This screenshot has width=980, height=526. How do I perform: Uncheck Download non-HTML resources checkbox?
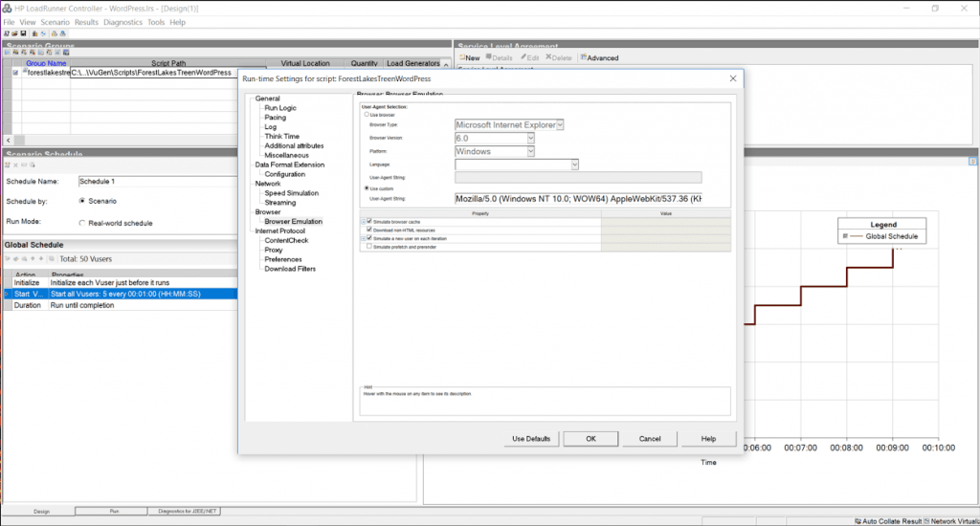(x=369, y=230)
